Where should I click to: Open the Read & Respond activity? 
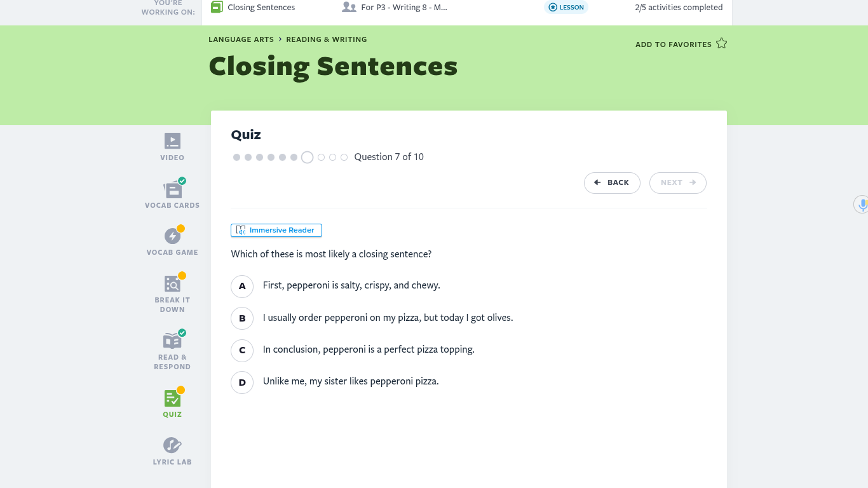[x=172, y=341]
